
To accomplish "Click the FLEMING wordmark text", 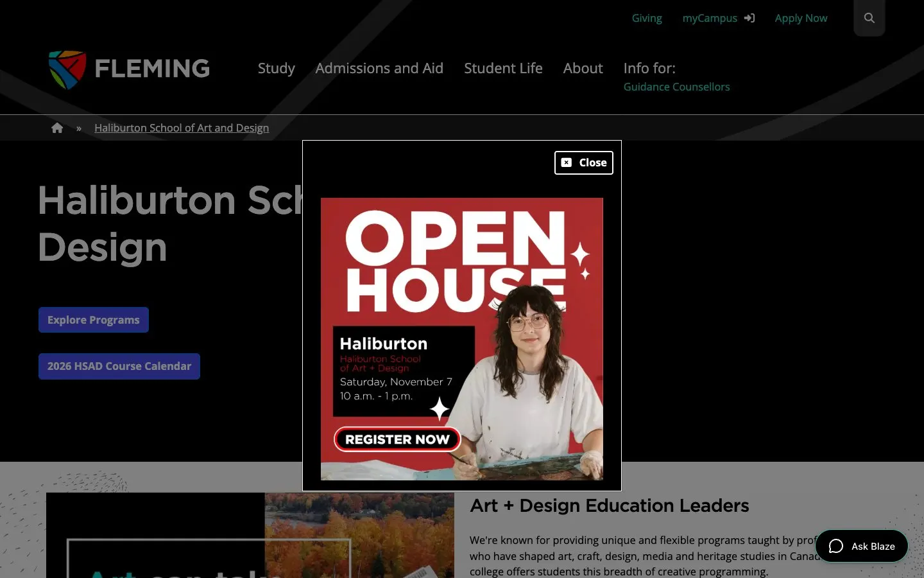I will (152, 69).
